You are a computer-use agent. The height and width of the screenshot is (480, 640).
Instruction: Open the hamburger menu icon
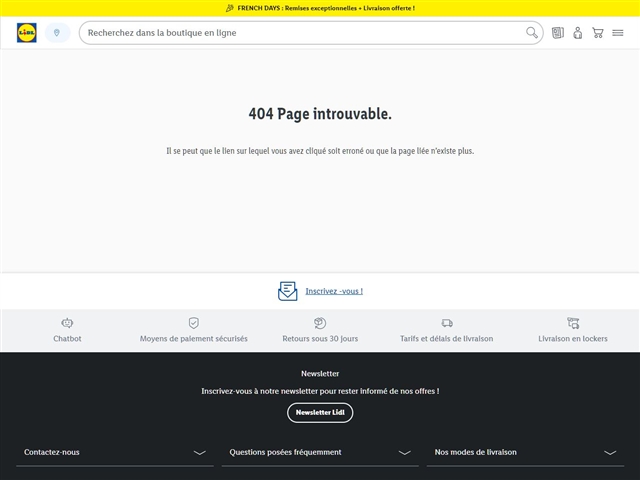(618, 33)
